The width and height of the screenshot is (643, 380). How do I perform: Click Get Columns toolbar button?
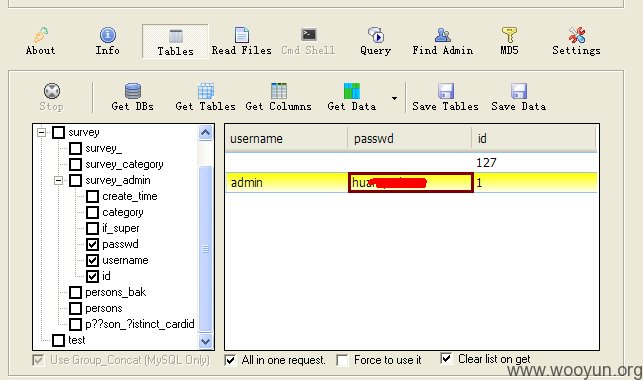pos(278,98)
